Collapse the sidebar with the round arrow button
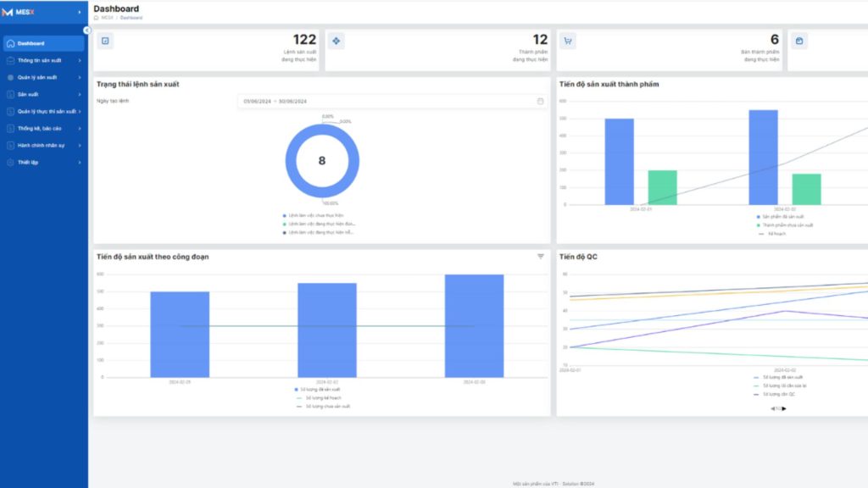 tap(87, 30)
